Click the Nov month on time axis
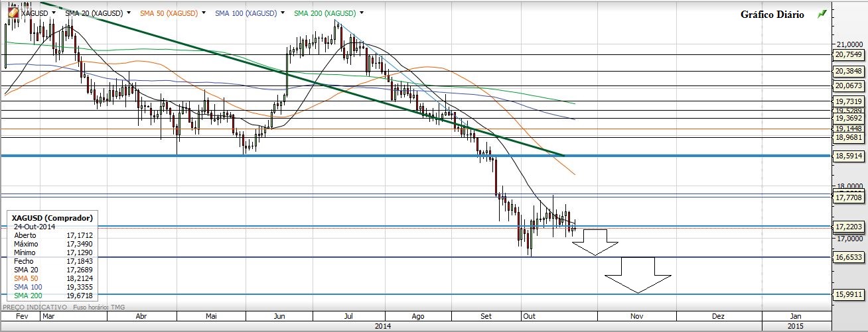868x332 pixels. pyautogui.click(x=637, y=317)
